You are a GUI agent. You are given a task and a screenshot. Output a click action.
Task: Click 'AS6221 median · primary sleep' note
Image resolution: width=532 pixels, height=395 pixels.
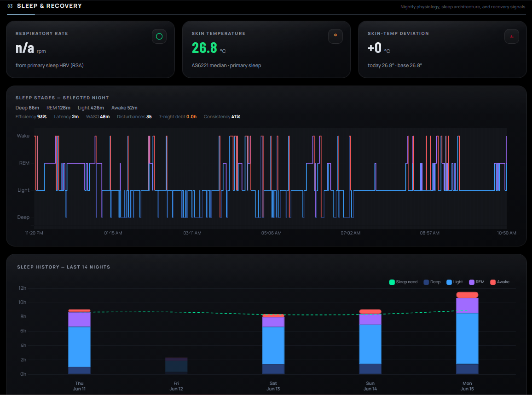(226, 65)
